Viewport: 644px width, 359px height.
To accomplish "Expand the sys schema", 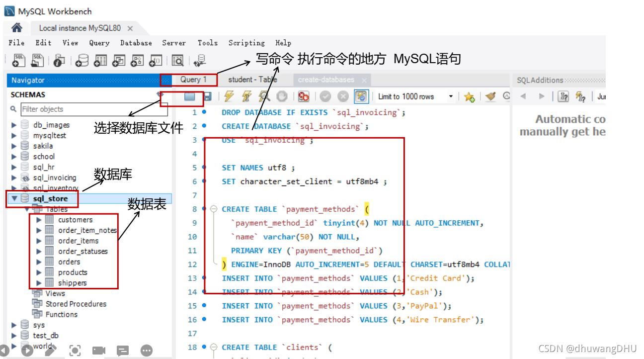I will (14, 325).
